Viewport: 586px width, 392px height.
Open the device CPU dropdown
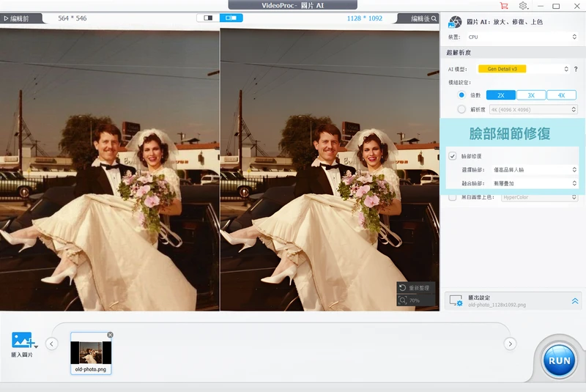pos(522,37)
